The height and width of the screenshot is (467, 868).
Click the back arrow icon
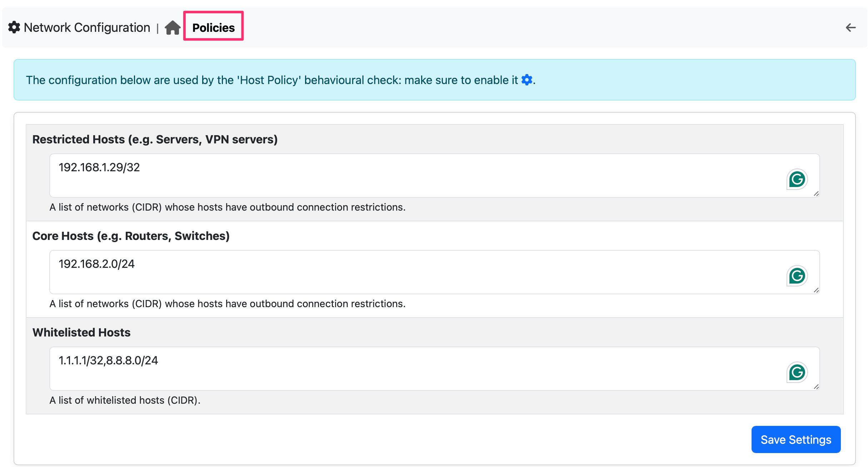850,28
